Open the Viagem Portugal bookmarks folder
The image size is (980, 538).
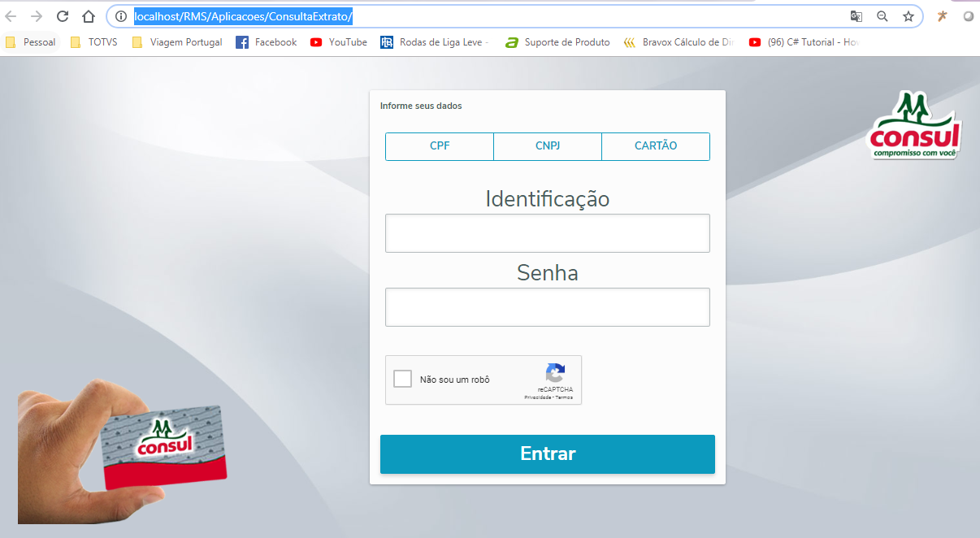click(x=177, y=42)
